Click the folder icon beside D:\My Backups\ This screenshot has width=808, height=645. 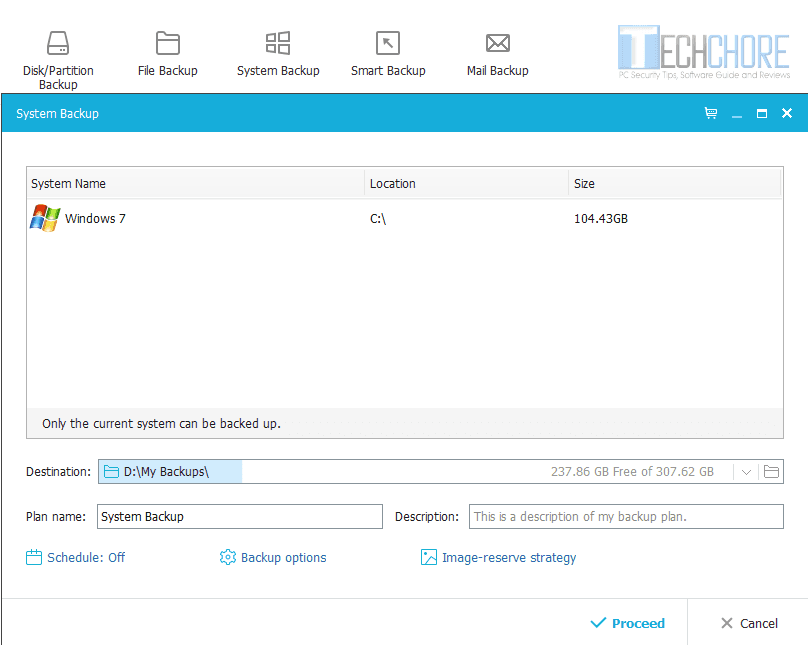(111, 471)
